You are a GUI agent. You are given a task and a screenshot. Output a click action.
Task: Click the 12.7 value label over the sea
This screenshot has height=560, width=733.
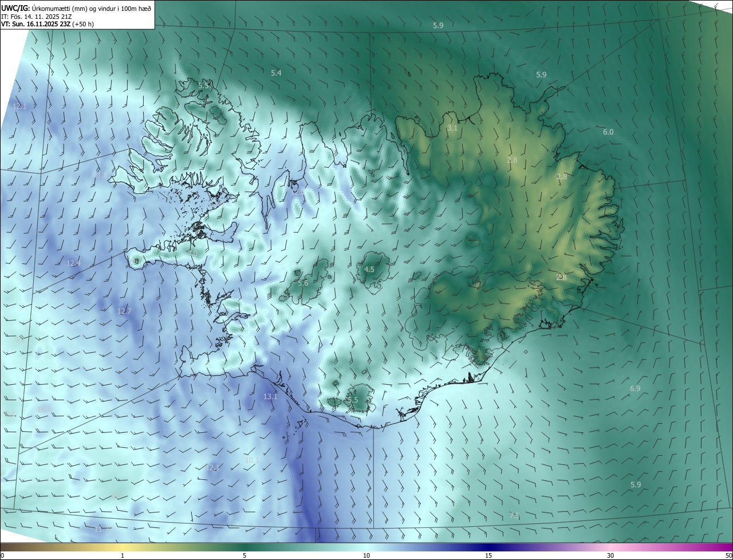pyautogui.click(x=124, y=311)
